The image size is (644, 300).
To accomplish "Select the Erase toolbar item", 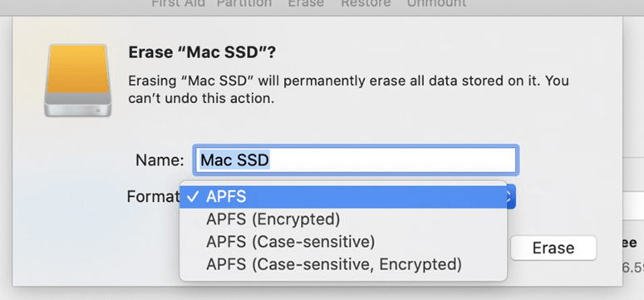I will point(306,3).
